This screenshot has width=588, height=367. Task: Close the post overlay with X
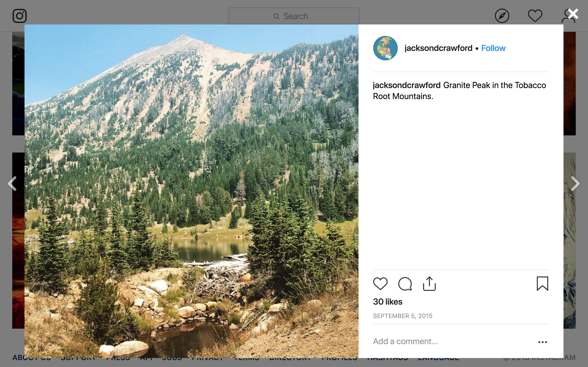(573, 14)
